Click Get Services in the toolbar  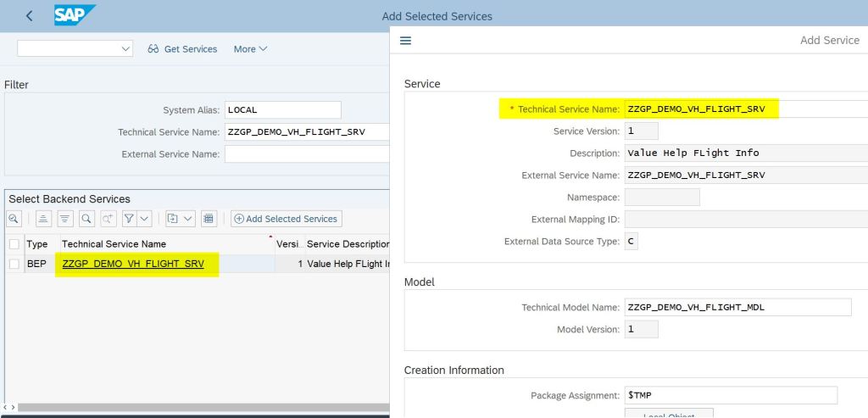(x=182, y=49)
